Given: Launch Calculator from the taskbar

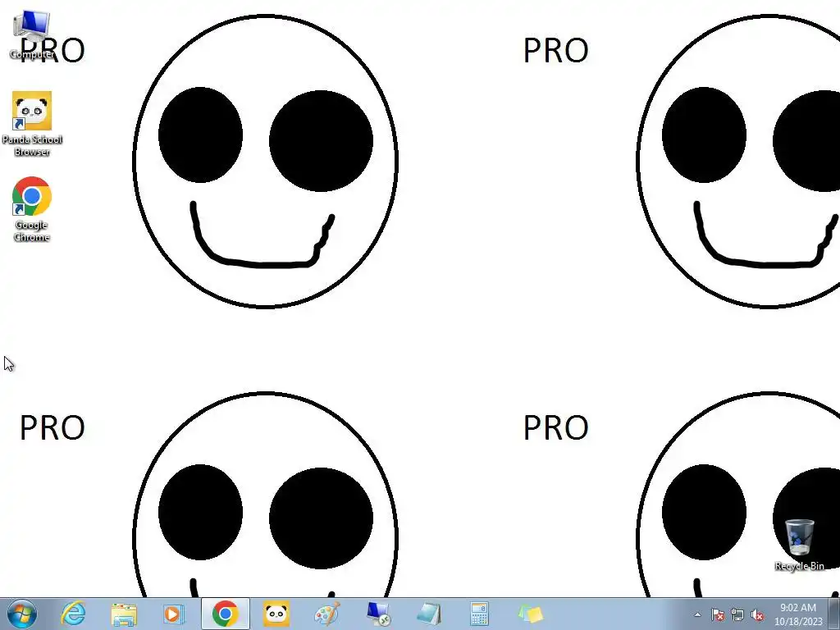Looking at the screenshot, I should tap(479, 614).
